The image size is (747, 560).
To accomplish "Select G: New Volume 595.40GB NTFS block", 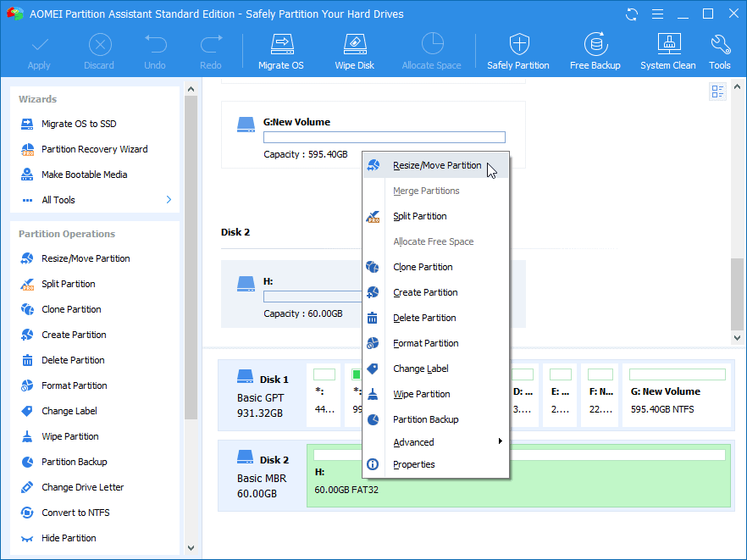I will [677, 395].
